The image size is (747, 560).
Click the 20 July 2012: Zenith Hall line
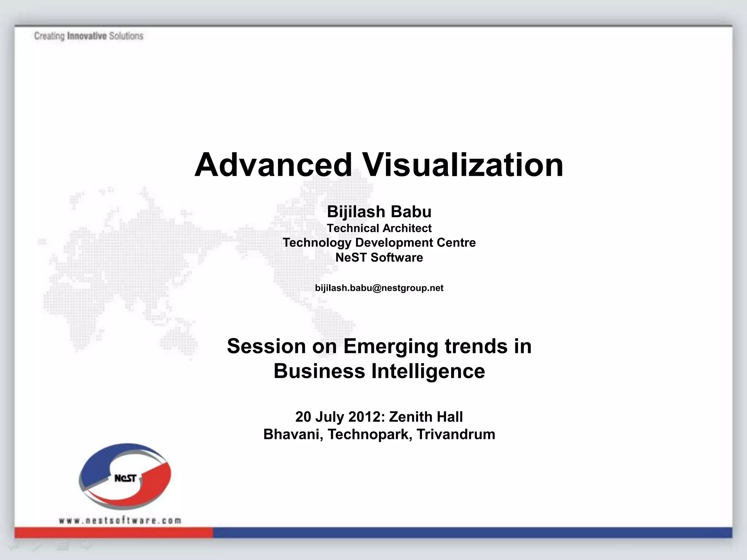point(379,417)
